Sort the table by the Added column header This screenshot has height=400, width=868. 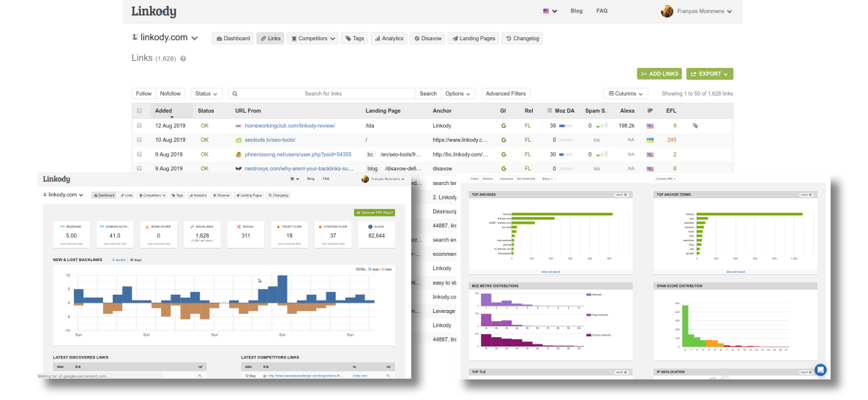[x=163, y=110]
